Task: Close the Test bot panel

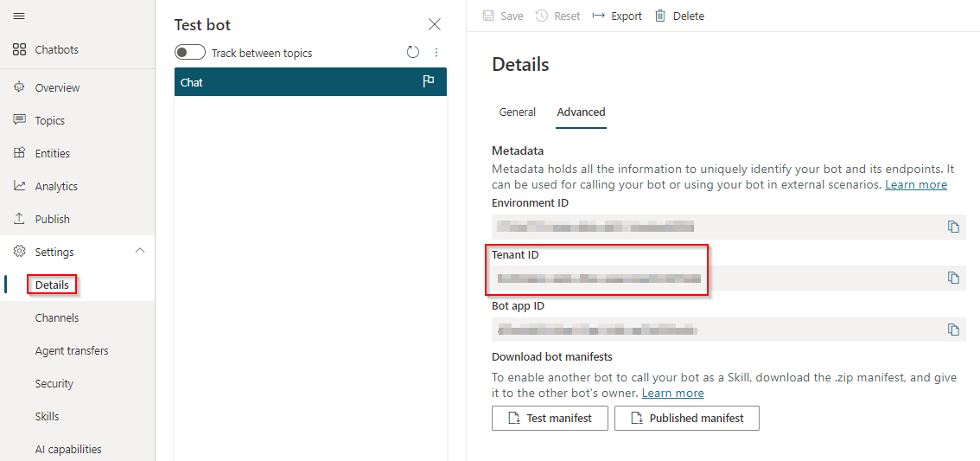Action: click(435, 24)
